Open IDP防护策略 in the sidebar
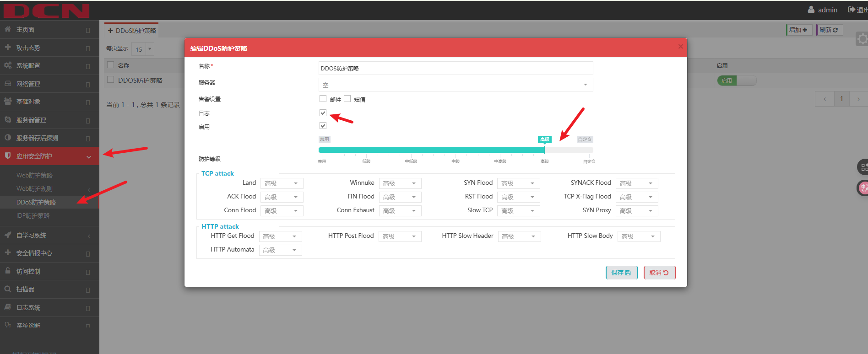Image resolution: width=868 pixels, height=354 pixels. 33,215
